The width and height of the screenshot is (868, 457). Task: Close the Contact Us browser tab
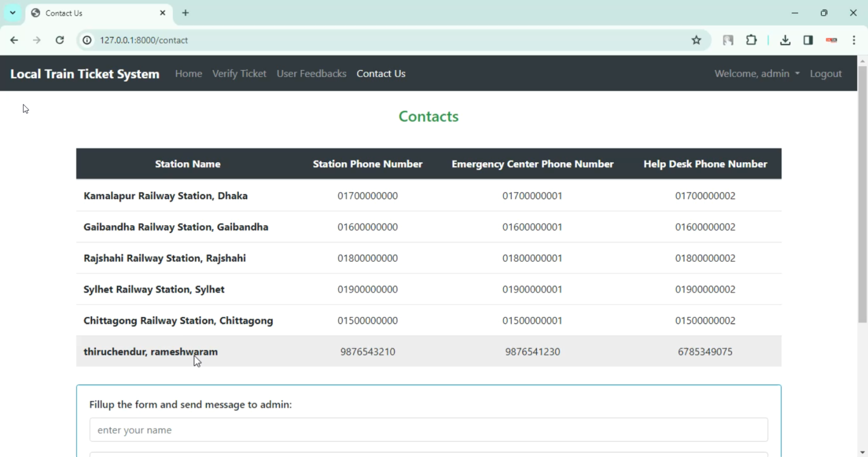click(163, 13)
